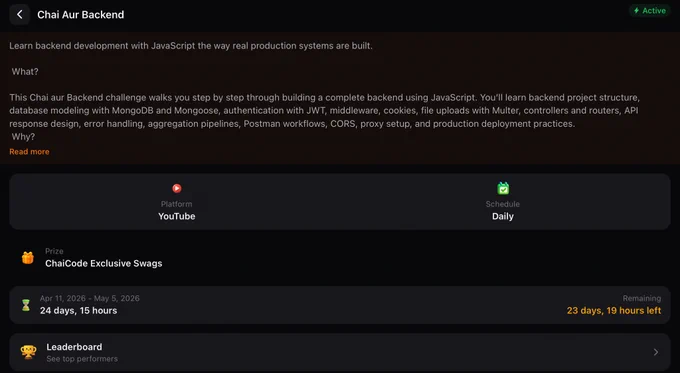
Task: Click 23 days, 19 hours left text
Action: (614, 311)
